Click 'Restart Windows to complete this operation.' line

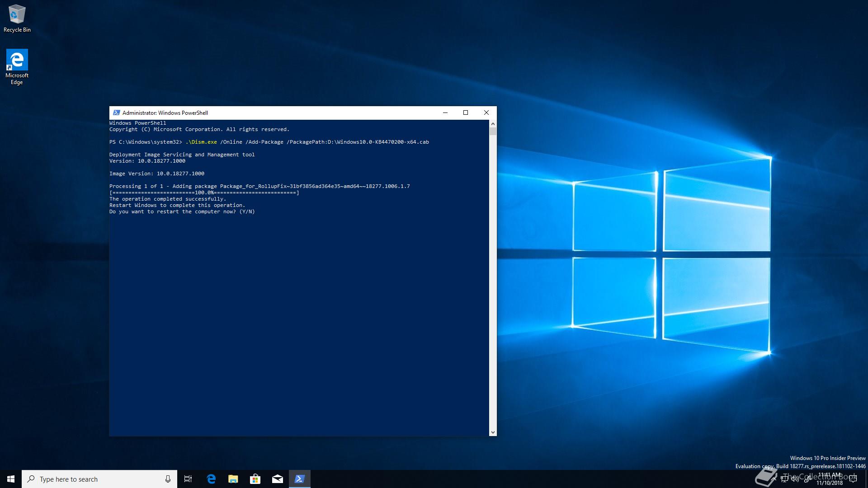click(177, 205)
